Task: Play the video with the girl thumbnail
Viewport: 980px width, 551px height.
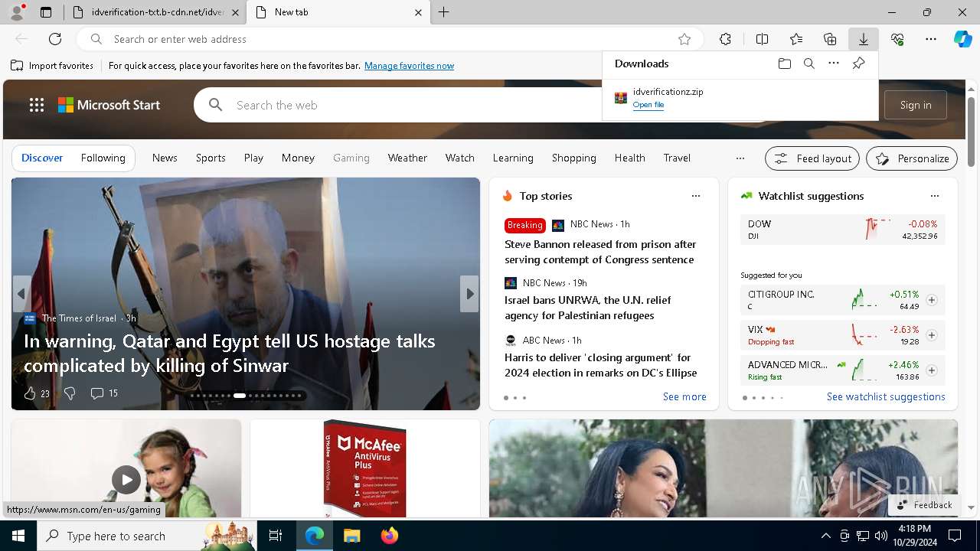Action: click(126, 480)
